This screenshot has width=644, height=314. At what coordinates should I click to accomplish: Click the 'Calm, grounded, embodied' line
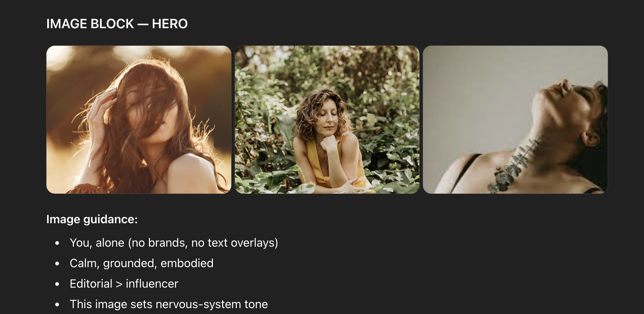pyautogui.click(x=142, y=263)
